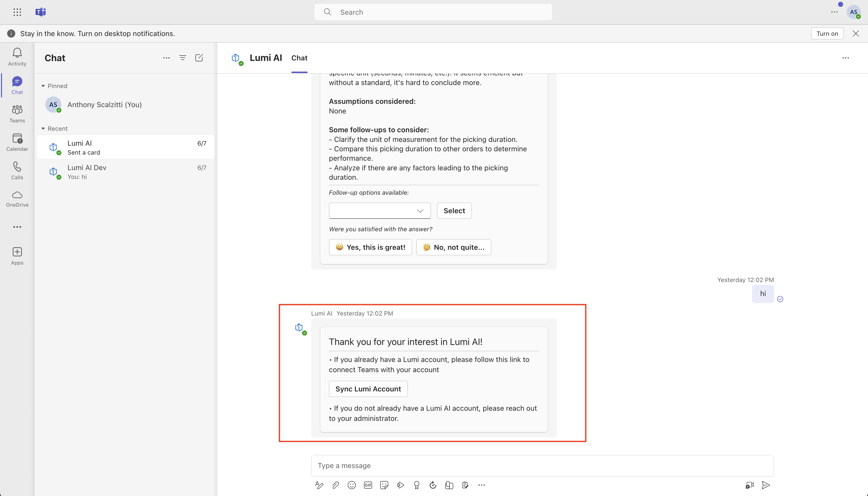Send the message with arrow icon
868x496 pixels.
pos(765,485)
